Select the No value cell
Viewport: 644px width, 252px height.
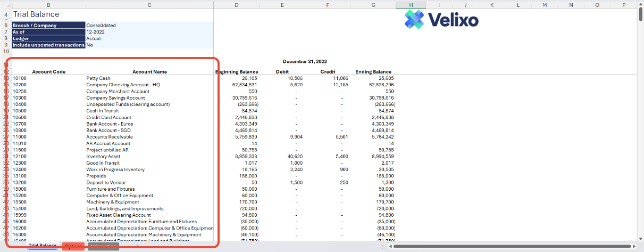(x=149, y=45)
